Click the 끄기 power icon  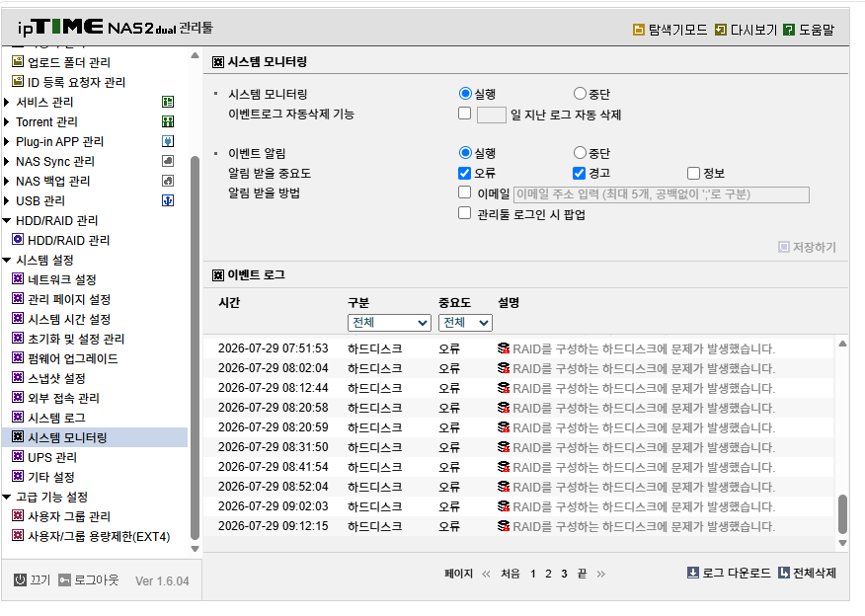pyautogui.click(x=20, y=580)
